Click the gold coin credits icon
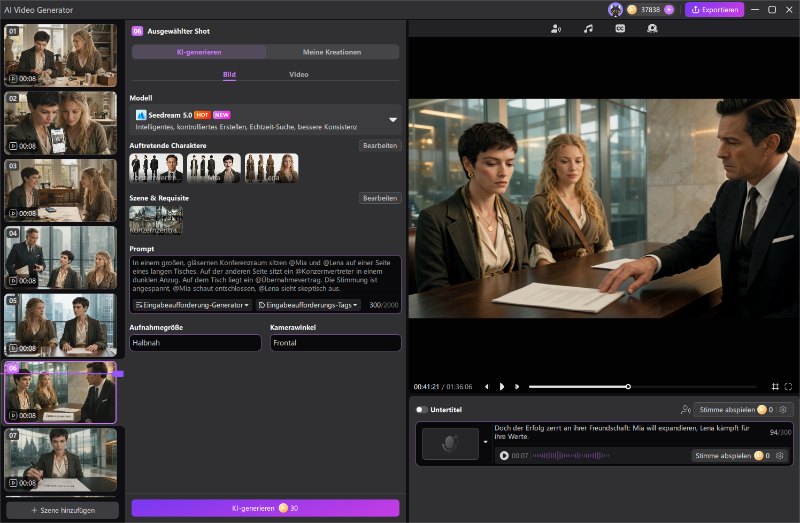 tap(632, 10)
